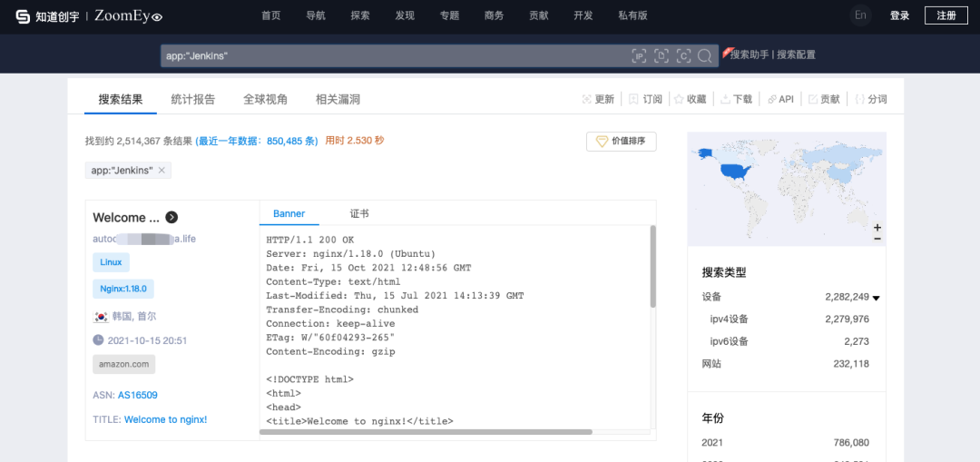Switch to the 搜索结果 tab
Image resolution: width=980 pixels, height=462 pixels.
pos(121,100)
